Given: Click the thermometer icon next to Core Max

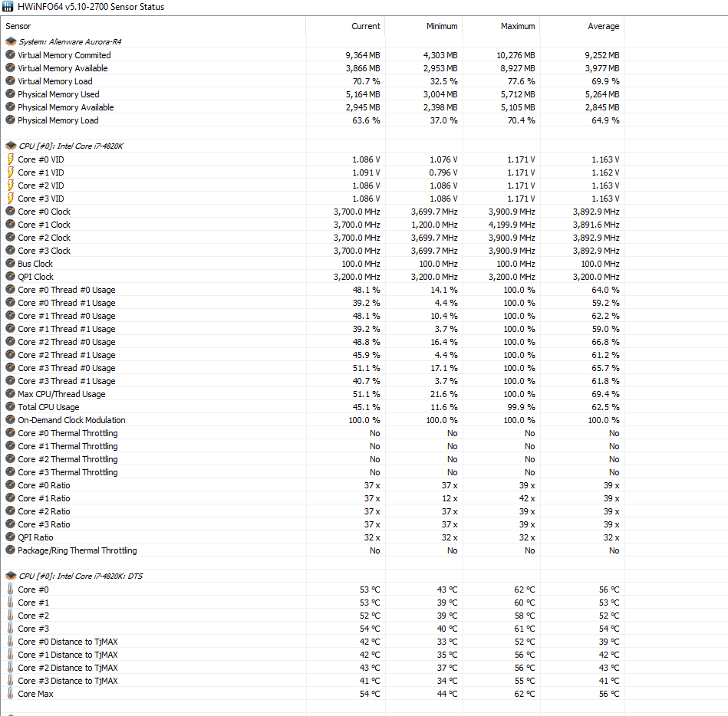Looking at the screenshot, I should (x=10, y=694).
